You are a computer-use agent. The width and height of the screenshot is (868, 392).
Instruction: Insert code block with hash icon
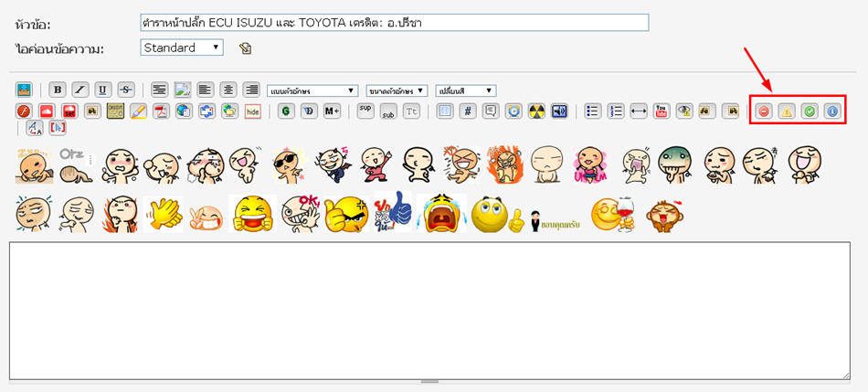pos(468,111)
